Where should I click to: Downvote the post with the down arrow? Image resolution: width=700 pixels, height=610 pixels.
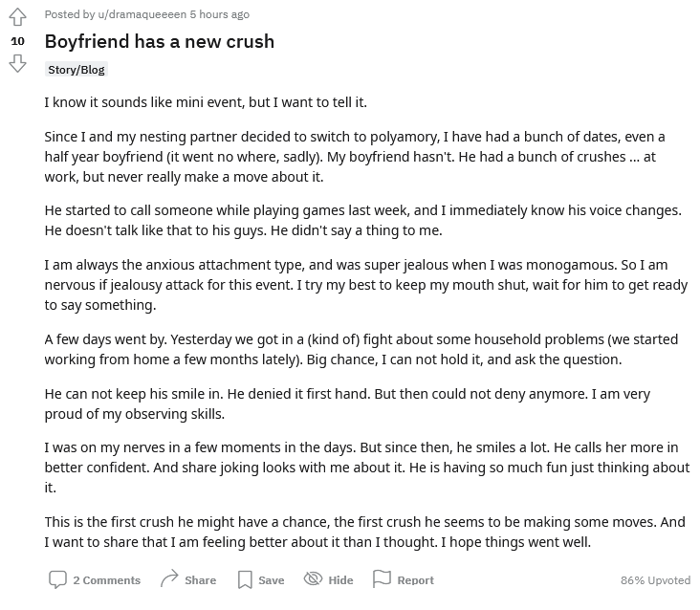[x=17, y=63]
